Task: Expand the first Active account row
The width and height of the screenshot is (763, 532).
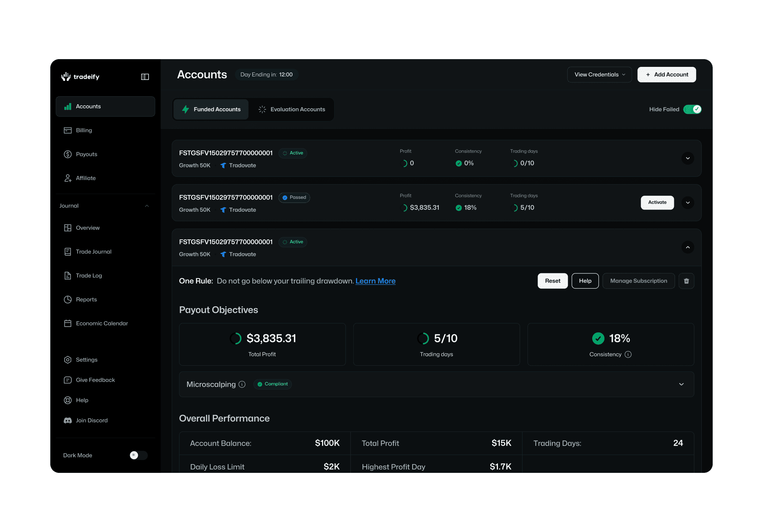Action: click(688, 158)
